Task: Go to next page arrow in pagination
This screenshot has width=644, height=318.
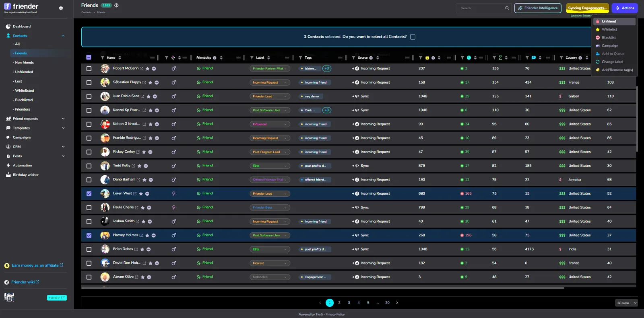Action: point(397,303)
